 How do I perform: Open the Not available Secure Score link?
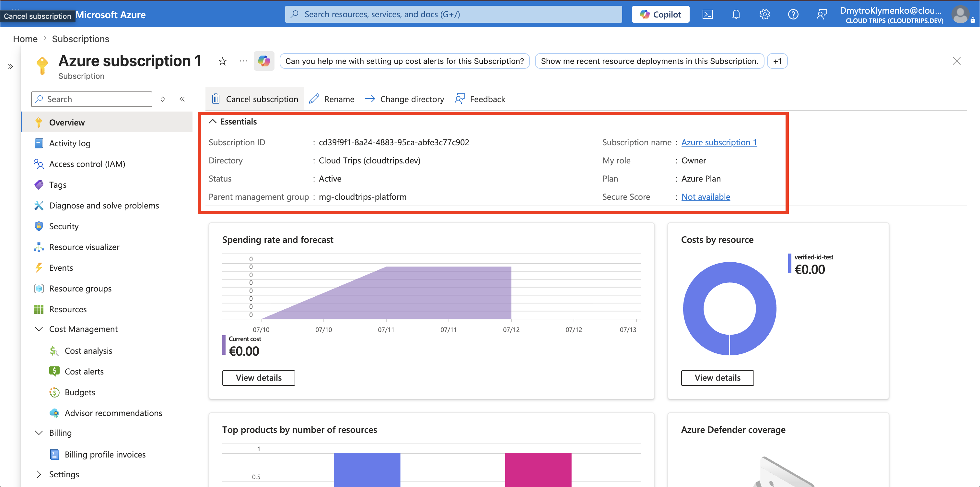(x=706, y=197)
